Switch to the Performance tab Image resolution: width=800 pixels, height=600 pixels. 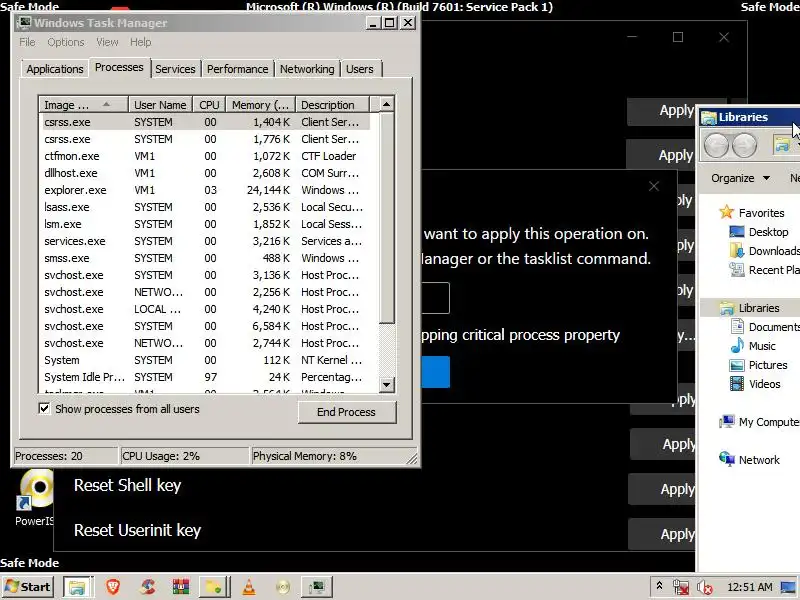[237, 69]
